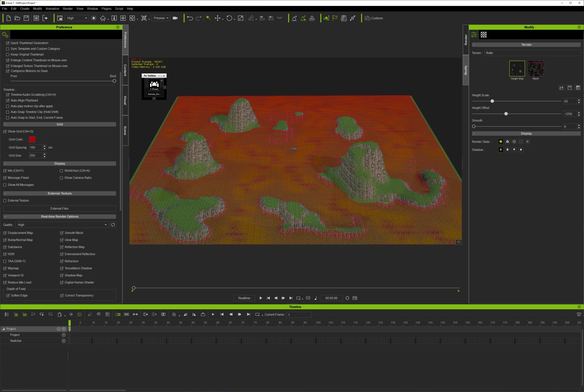The height and width of the screenshot is (392, 584).
Task: Open the toolbar High quality dropdown
Action: tap(77, 18)
